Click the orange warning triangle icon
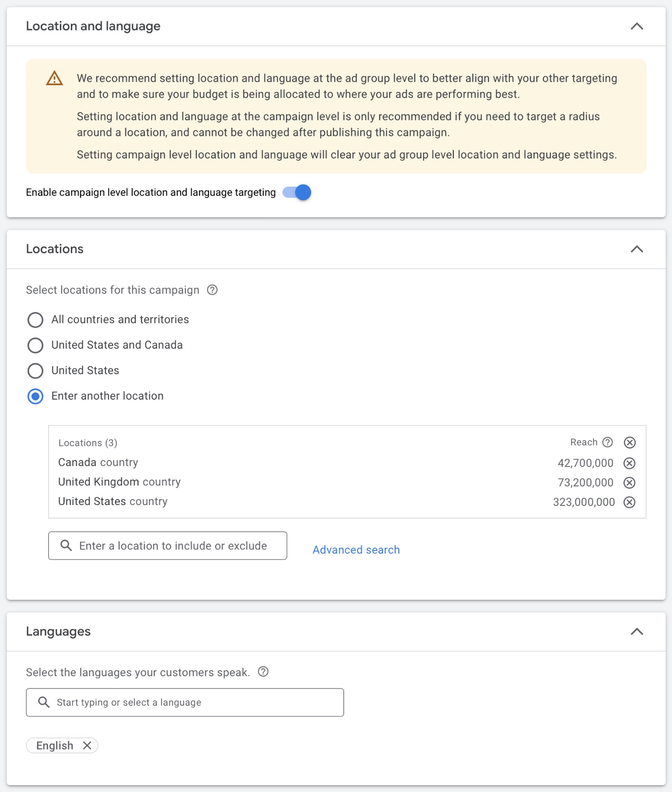The image size is (672, 792). (54, 79)
